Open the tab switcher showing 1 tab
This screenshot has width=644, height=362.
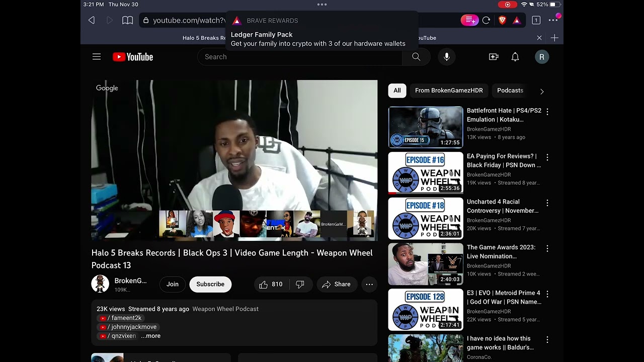(x=536, y=20)
